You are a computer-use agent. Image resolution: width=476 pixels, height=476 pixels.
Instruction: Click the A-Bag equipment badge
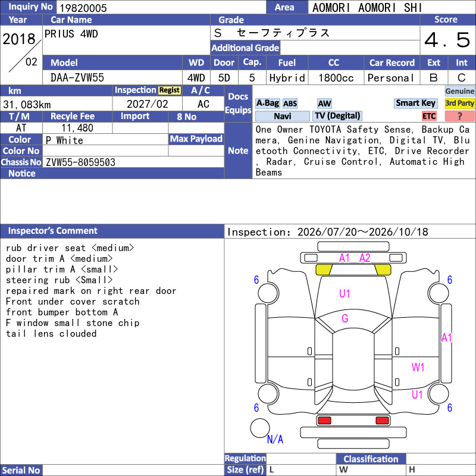pyautogui.click(x=267, y=103)
